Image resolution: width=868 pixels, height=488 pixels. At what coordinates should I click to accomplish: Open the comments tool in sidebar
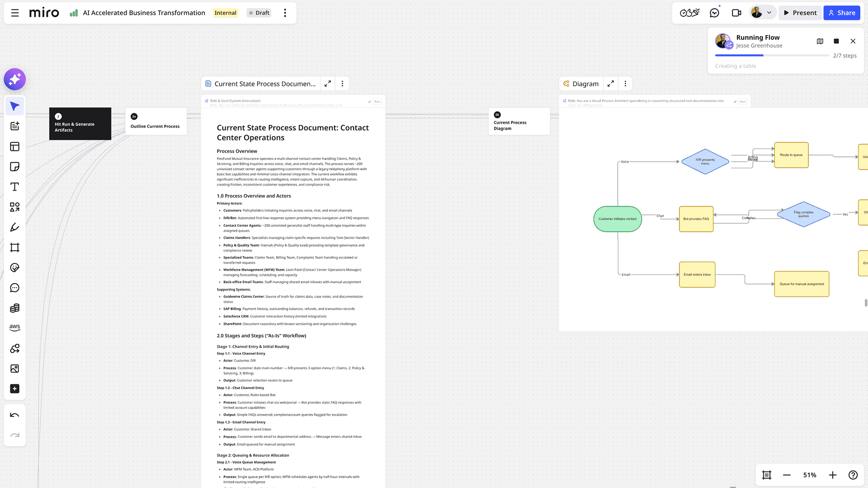point(14,288)
